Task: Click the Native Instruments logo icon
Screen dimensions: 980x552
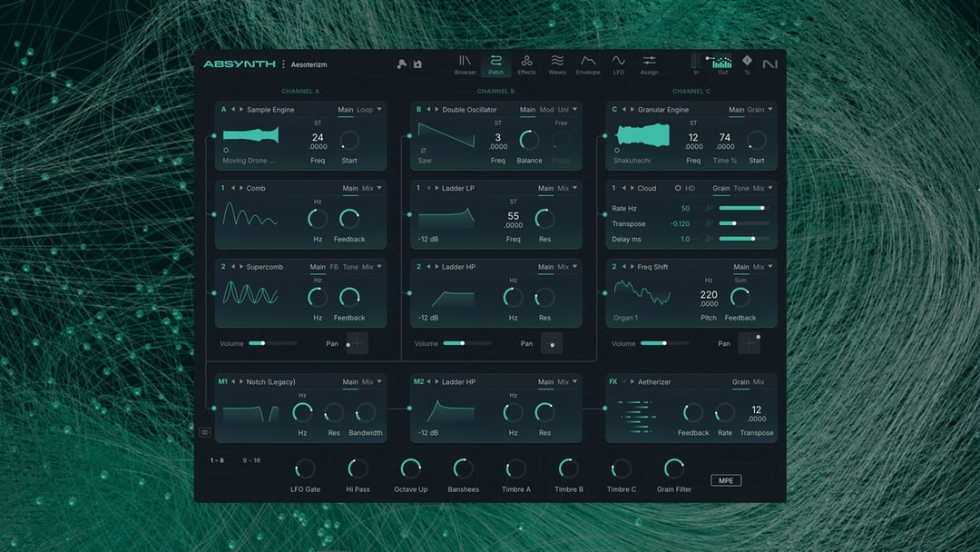Action: (769, 64)
